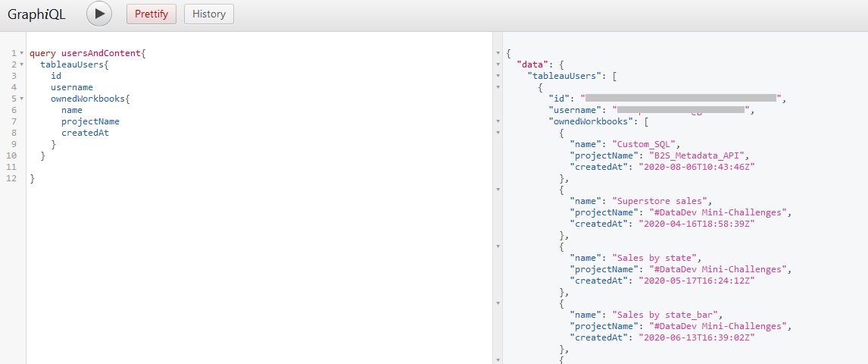Click the Prettify button
868x364 pixels.
(151, 14)
